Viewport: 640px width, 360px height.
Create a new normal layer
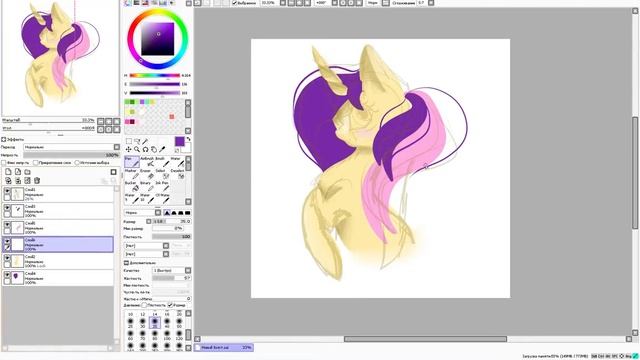(8, 172)
